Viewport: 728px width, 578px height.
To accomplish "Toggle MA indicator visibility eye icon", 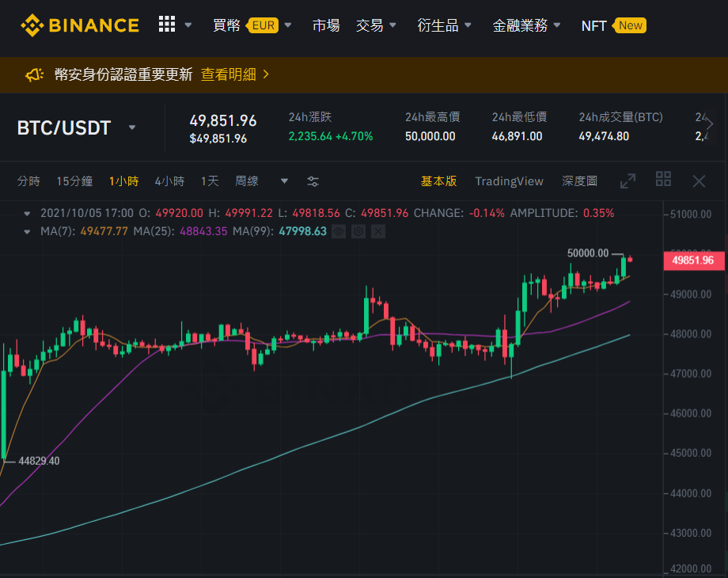I will click(339, 231).
